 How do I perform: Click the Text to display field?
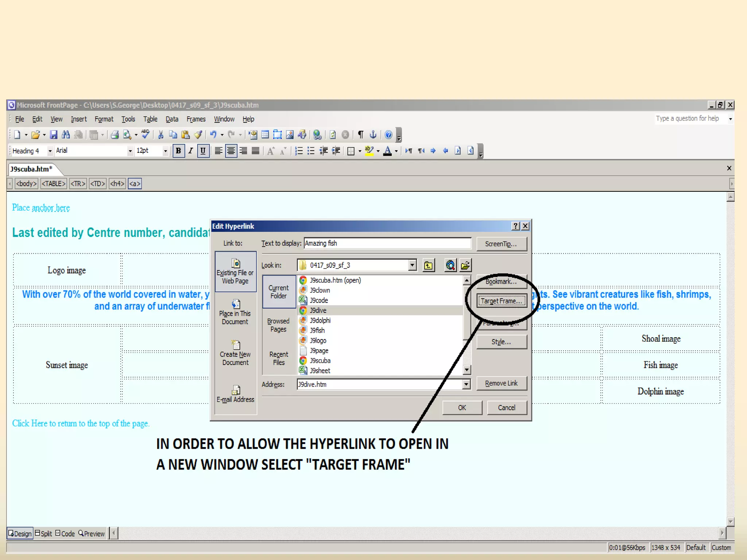pos(387,244)
